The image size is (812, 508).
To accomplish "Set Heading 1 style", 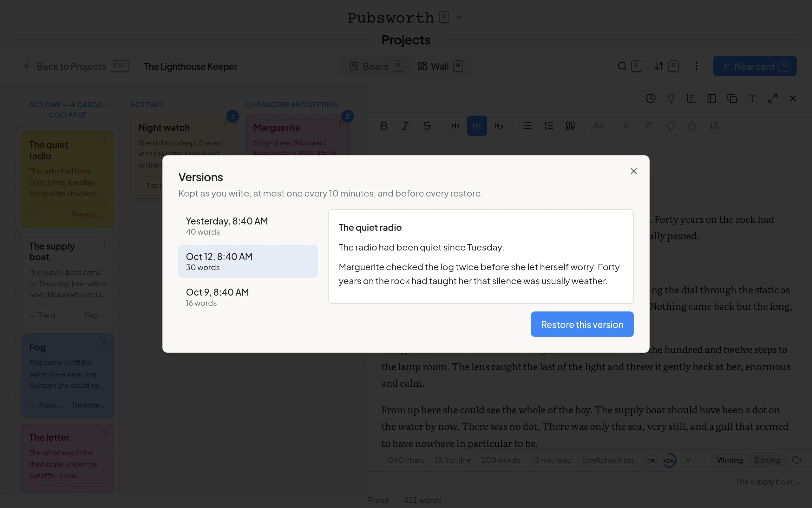I will point(455,126).
